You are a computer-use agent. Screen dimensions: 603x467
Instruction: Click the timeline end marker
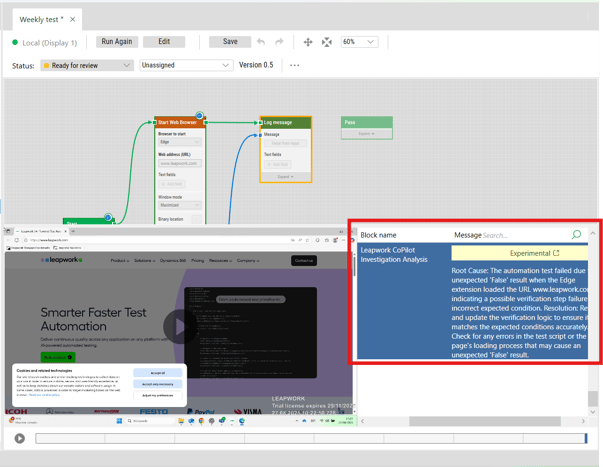586,438
